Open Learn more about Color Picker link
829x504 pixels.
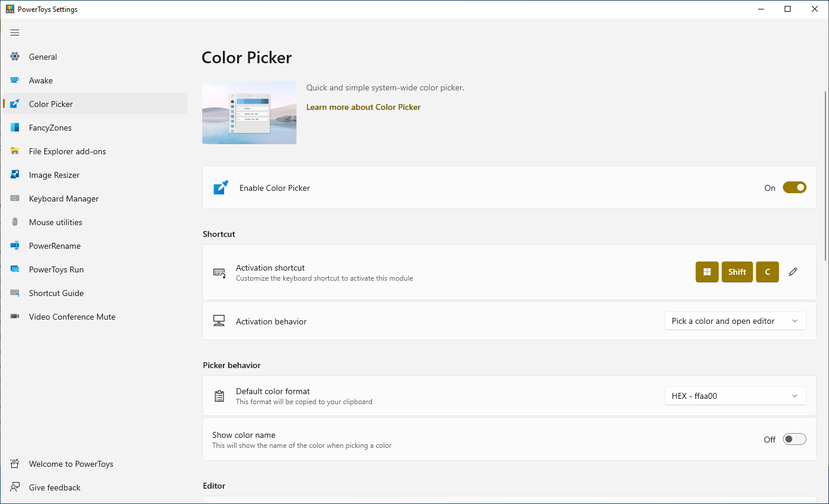click(363, 107)
